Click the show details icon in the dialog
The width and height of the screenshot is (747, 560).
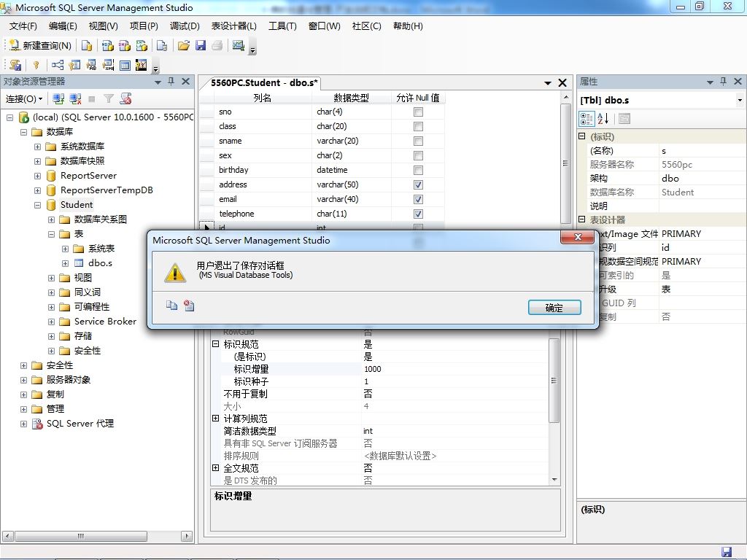[189, 306]
